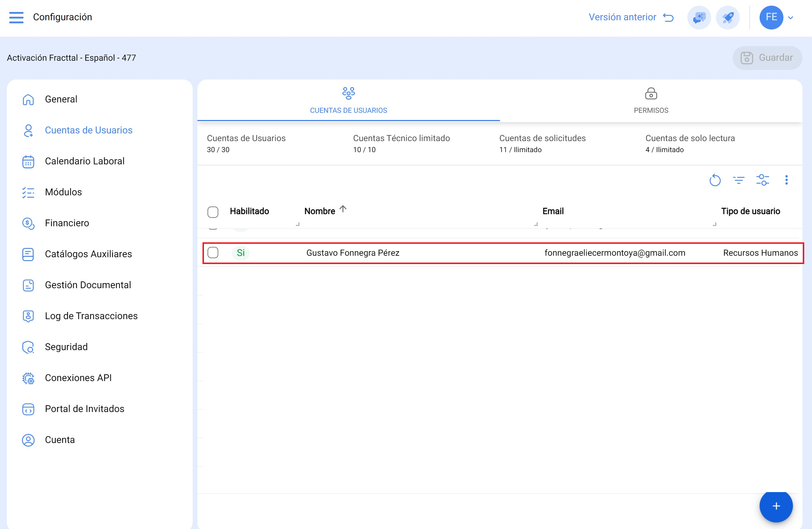This screenshot has height=529, width=812.
Task: Click the rocket launch icon
Action: (x=728, y=17)
